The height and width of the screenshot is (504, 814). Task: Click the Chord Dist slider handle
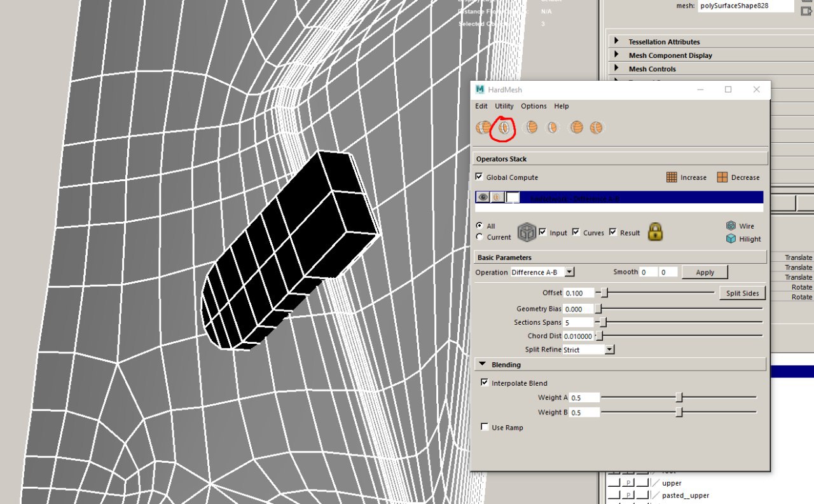click(598, 336)
